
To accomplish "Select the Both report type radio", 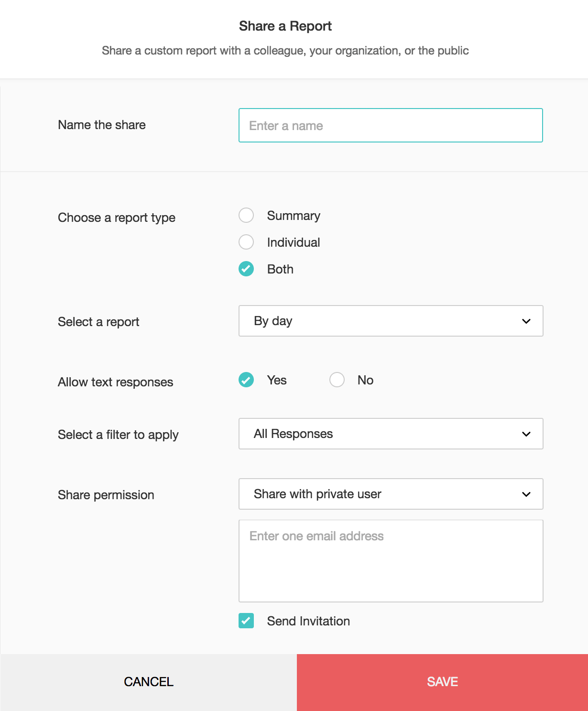I will [246, 269].
